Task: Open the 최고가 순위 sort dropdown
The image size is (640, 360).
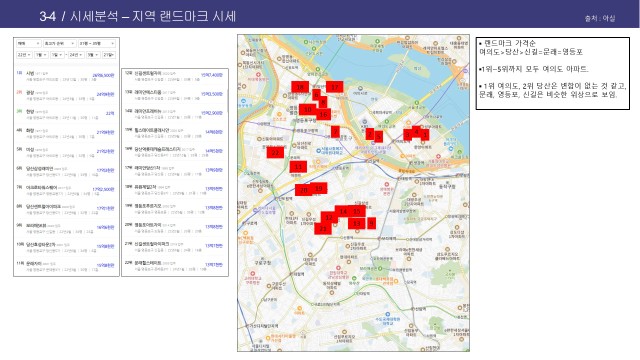Action: click(x=60, y=43)
